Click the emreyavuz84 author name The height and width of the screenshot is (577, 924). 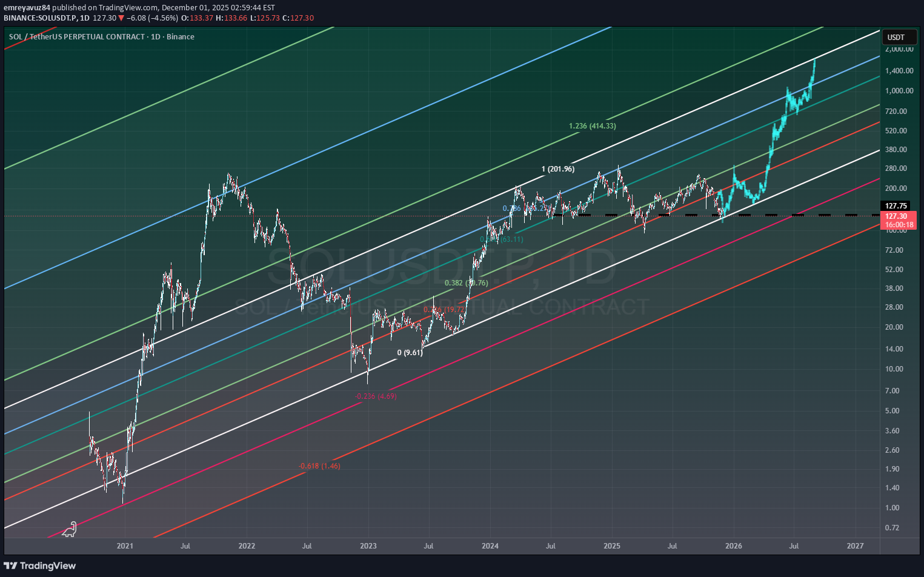pyautogui.click(x=27, y=8)
